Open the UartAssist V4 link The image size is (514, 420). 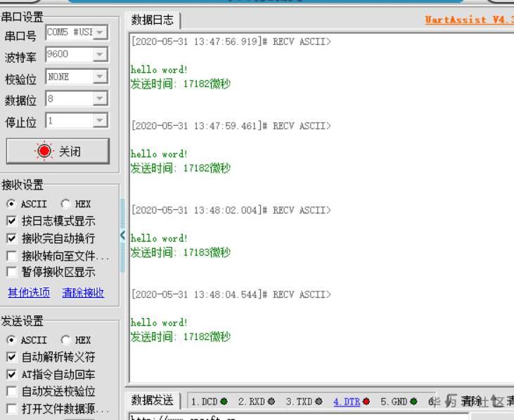pos(469,20)
